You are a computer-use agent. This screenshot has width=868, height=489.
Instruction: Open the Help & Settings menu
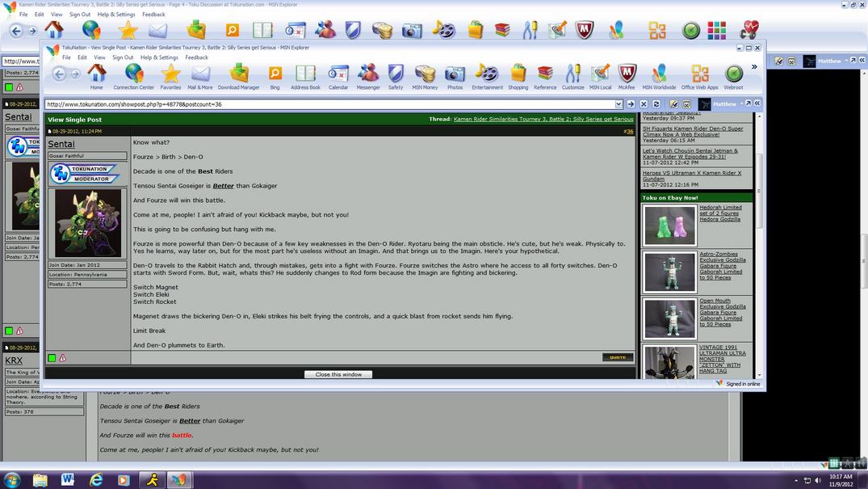[x=159, y=57]
